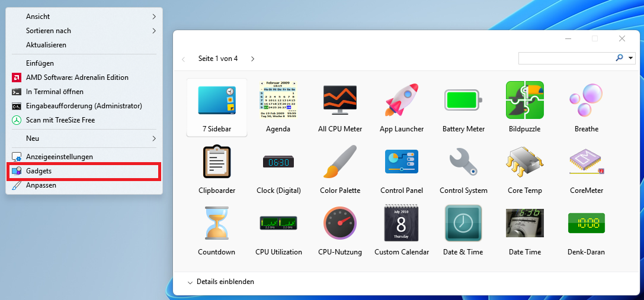This screenshot has width=644, height=300.
Task: Choose the Control System wrench gadget
Action: pos(463,162)
